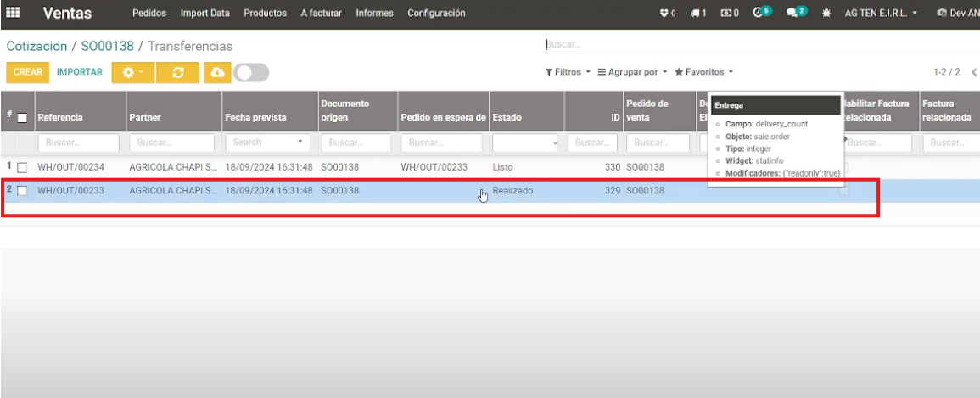Viewport: 980px width, 398px height.
Task: Open the conversations chat icon with badge 2
Action: pos(796,13)
